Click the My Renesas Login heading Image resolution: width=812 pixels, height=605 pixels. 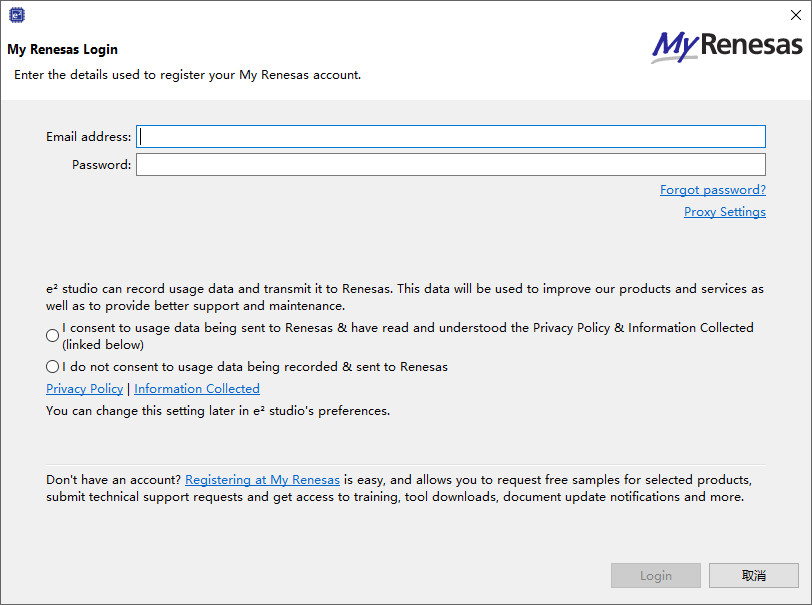[63, 49]
